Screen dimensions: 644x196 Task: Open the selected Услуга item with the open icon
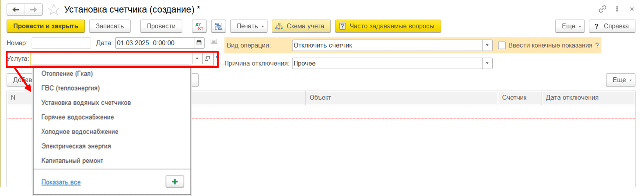point(207,59)
